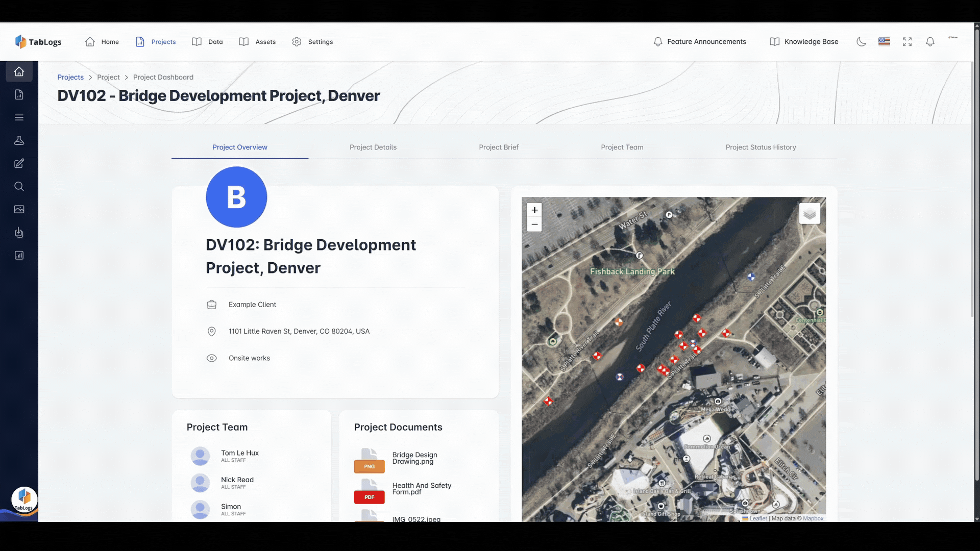Image resolution: width=980 pixels, height=551 pixels.
Task: Open the sidebar list menu icon
Action: click(19, 117)
